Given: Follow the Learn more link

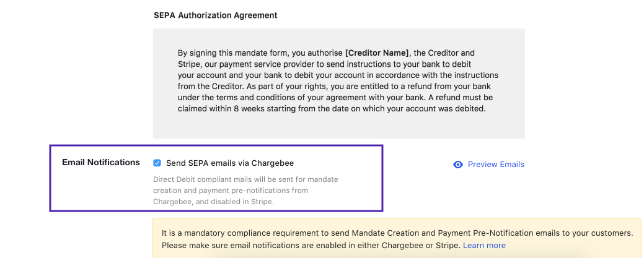Looking at the screenshot, I should (484, 246).
